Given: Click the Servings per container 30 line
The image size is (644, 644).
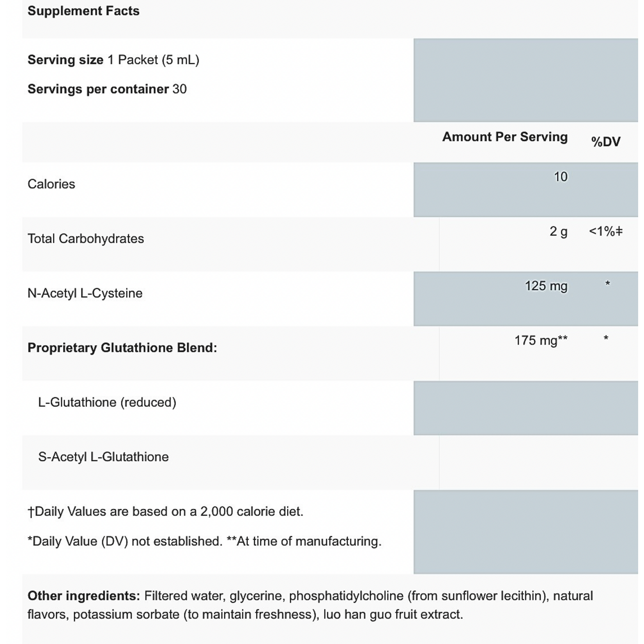Looking at the screenshot, I should pyautogui.click(x=107, y=89).
